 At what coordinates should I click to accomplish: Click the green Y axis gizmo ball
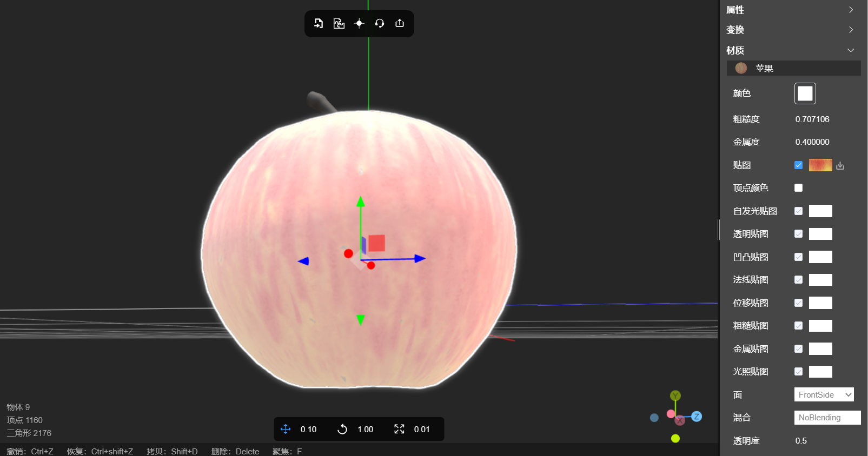pos(675,395)
